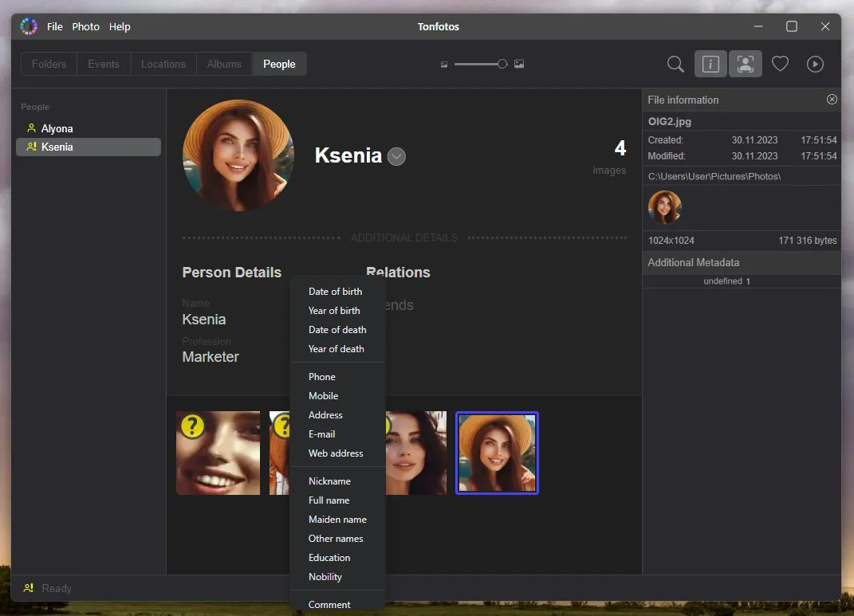The image size is (854, 616).
Task: Open the Photo menu
Action: 85,26
